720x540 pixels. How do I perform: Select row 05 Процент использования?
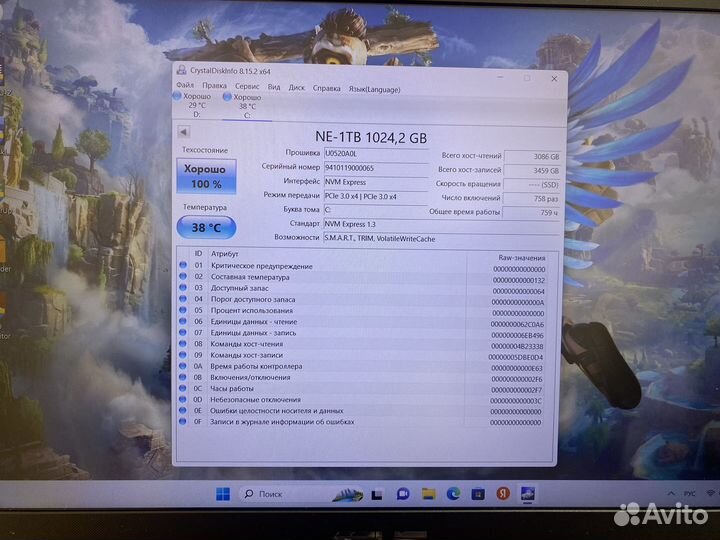click(363, 311)
